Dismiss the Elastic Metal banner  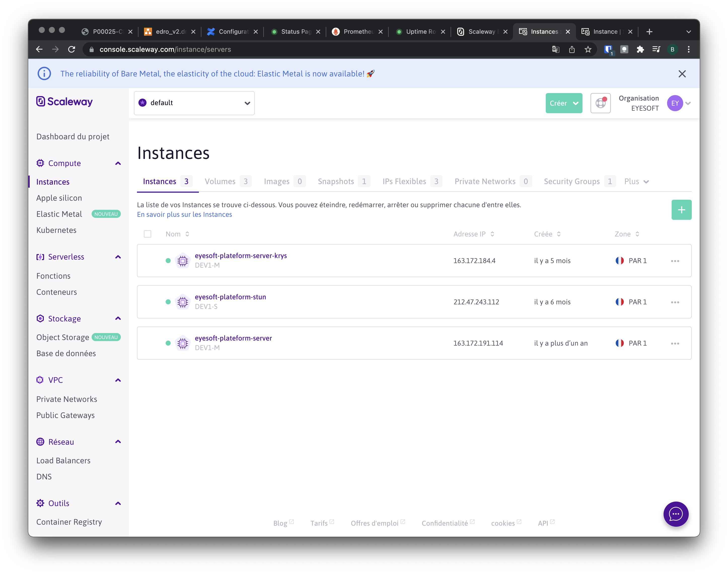point(682,74)
